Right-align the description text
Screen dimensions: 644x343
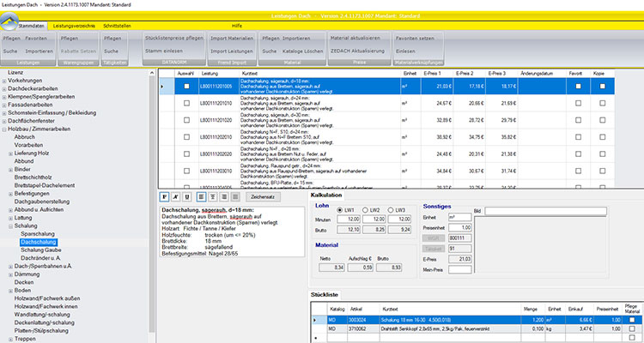(x=223, y=196)
